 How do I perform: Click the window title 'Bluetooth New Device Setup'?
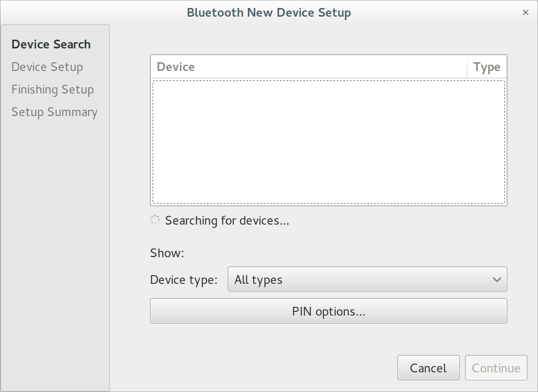[269, 13]
